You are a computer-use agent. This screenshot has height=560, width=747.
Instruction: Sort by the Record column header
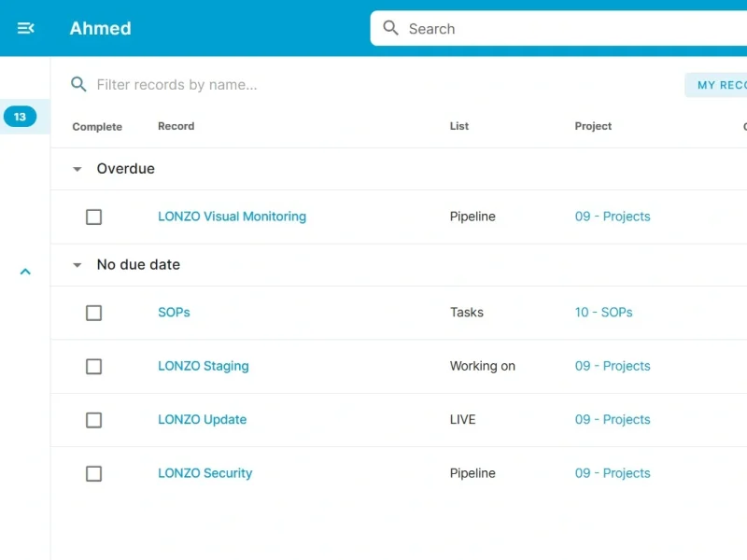pos(176,126)
